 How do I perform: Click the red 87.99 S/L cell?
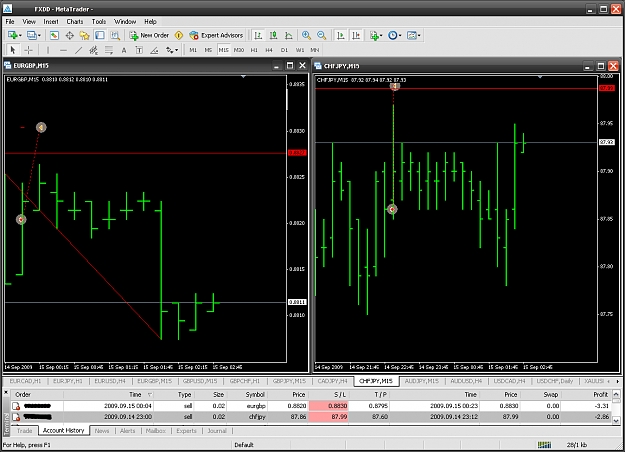tap(328, 417)
